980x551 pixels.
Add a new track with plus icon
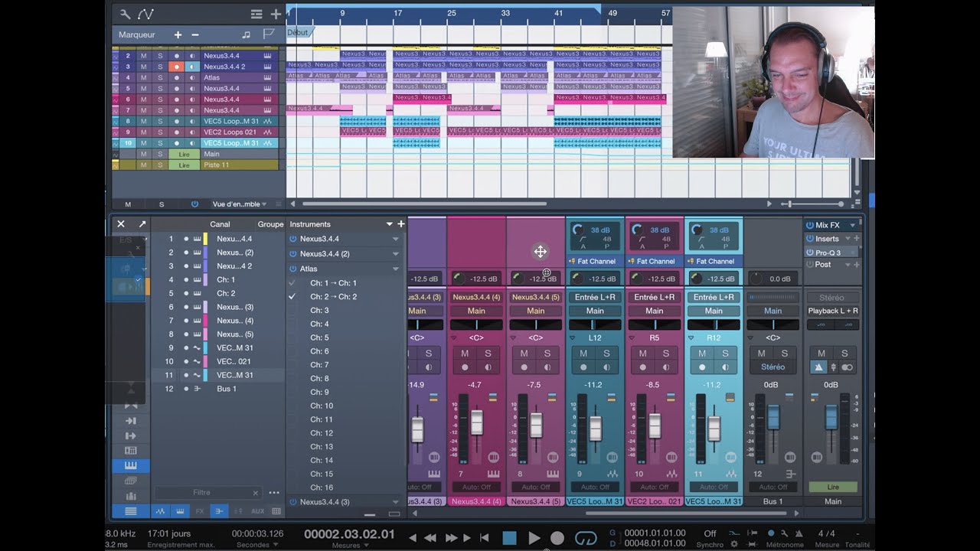pyautogui.click(x=276, y=14)
